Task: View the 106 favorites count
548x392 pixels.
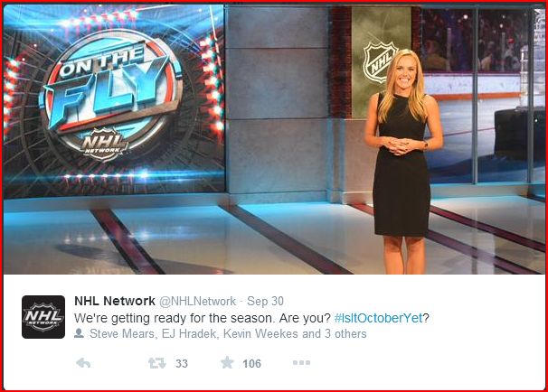Action: click(251, 364)
